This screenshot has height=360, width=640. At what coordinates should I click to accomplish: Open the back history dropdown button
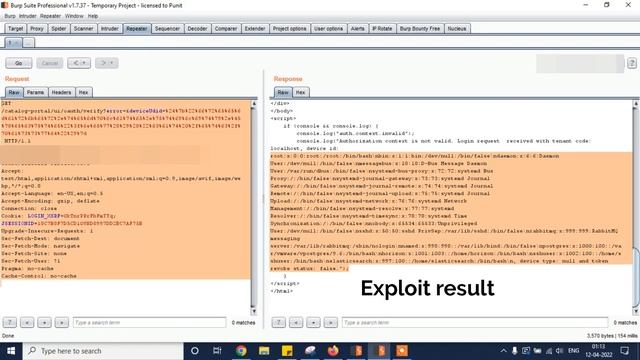(79, 63)
